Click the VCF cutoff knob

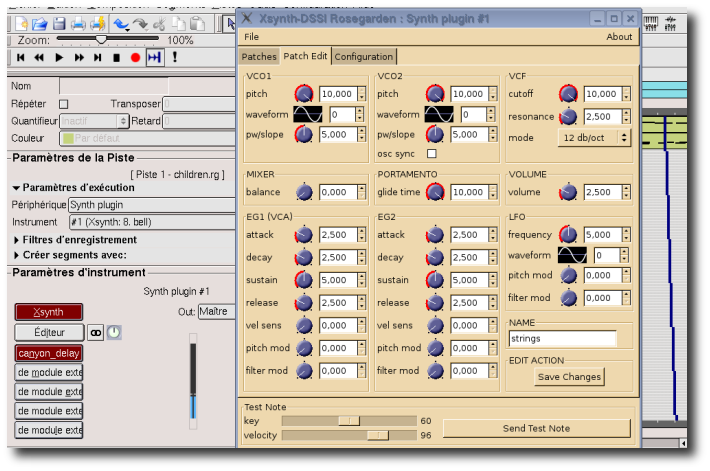569,94
